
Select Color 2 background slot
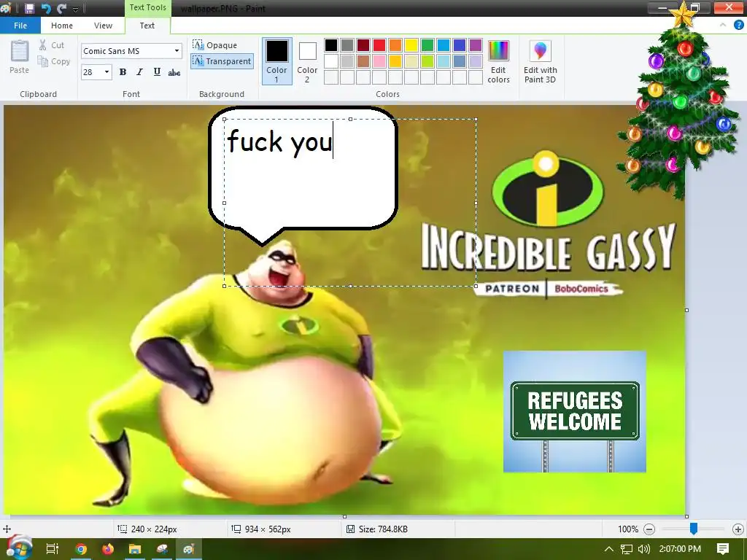(x=307, y=61)
